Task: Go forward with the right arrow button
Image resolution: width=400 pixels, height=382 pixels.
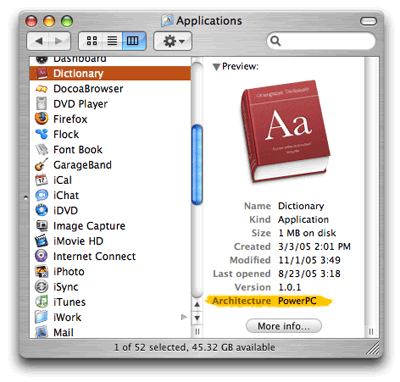Action: (x=59, y=41)
